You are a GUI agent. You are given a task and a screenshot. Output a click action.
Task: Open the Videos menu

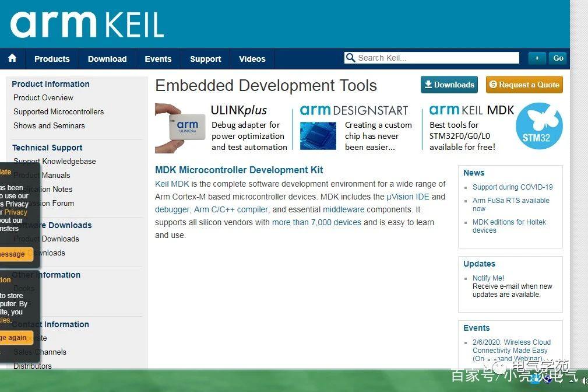(x=252, y=59)
